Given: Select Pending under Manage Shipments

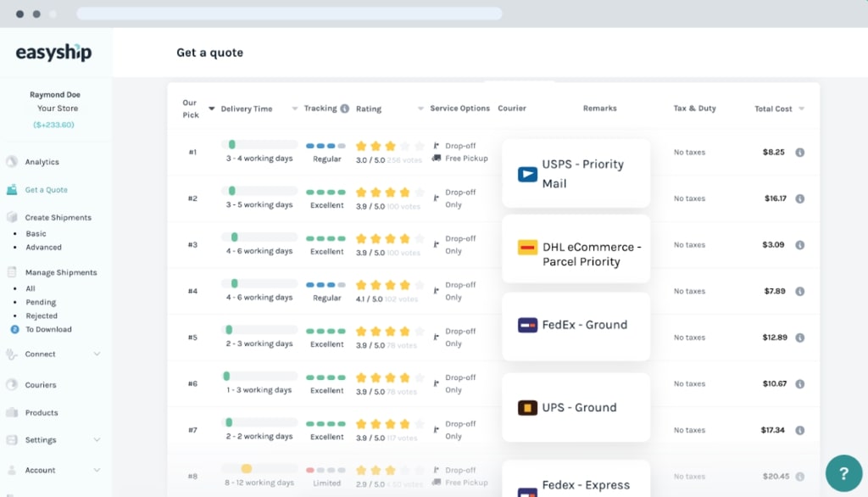Looking at the screenshot, I should click(x=41, y=302).
